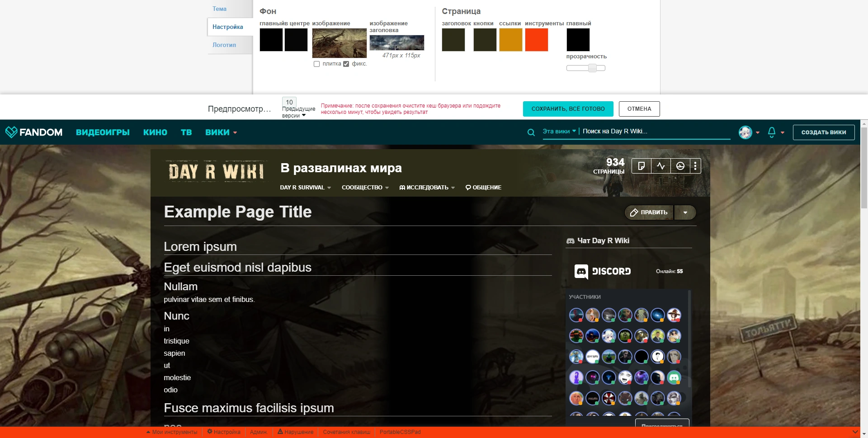868x438 pixels.
Task: Click Админ. in the bottom toolbar
Action: [x=259, y=432]
